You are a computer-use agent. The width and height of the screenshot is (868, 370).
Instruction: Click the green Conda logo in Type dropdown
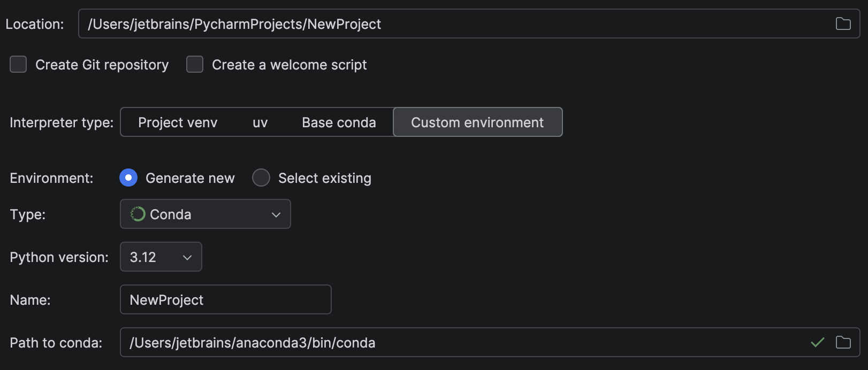click(138, 214)
